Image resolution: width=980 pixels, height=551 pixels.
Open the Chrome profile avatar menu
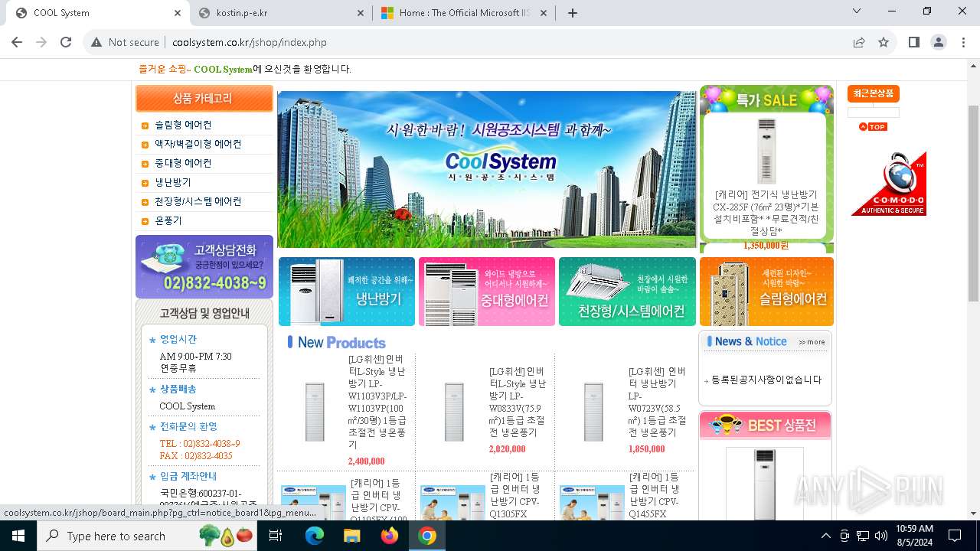(x=939, y=42)
